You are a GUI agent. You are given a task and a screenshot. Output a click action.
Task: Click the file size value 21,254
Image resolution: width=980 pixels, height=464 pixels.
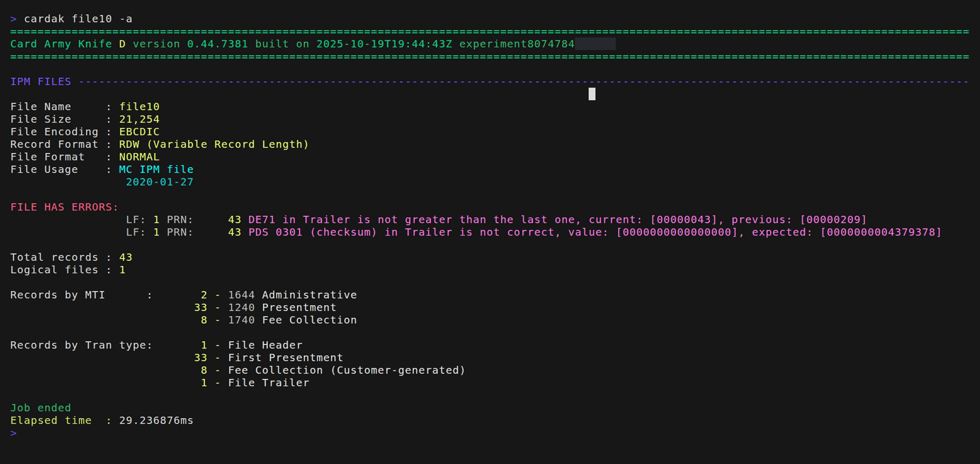coord(139,119)
